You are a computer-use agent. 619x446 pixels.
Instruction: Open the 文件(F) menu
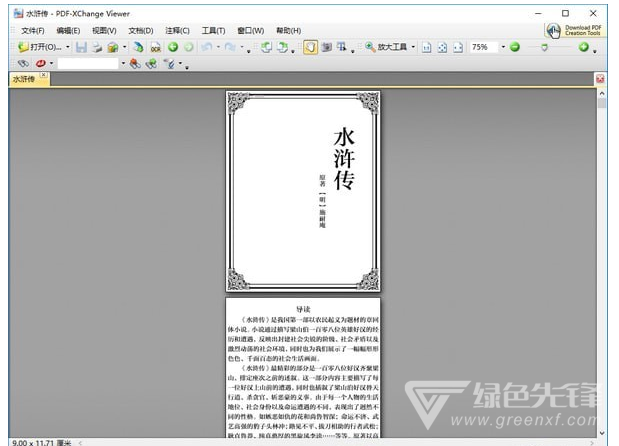tap(33, 30)
